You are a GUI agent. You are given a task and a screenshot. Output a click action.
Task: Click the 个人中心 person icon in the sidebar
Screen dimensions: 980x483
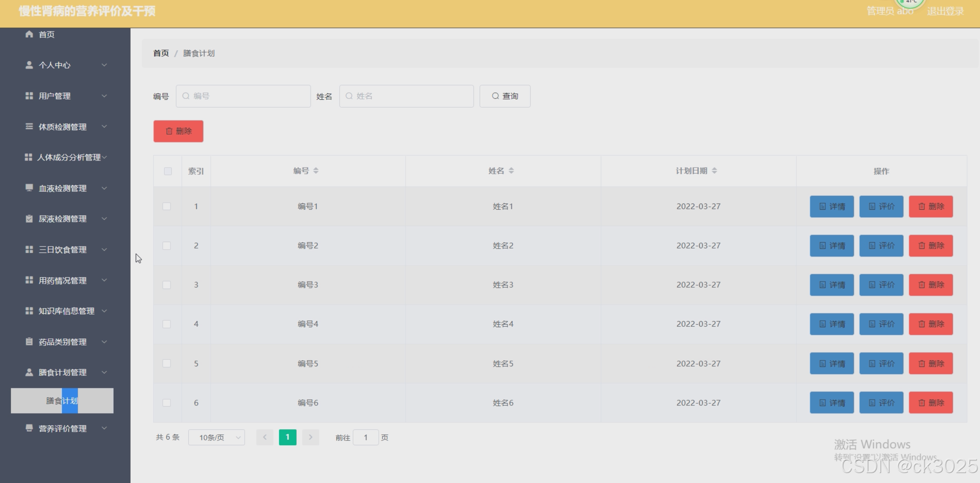(x=29, y=65)
